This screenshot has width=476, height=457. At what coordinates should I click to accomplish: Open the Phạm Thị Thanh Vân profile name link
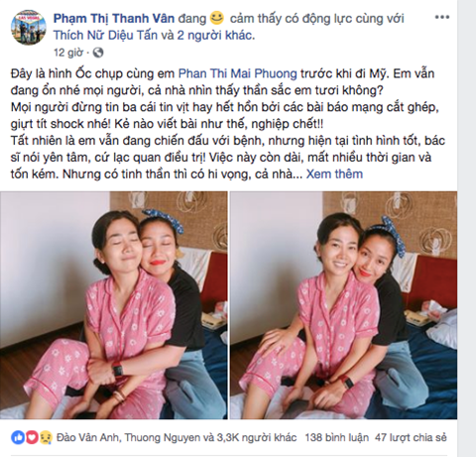(114, 19)
